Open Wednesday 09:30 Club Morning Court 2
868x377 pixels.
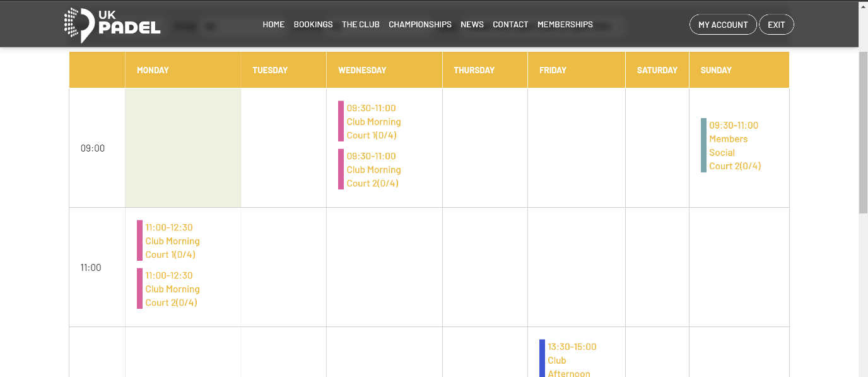pyautogui.click(x=373, y=169)
